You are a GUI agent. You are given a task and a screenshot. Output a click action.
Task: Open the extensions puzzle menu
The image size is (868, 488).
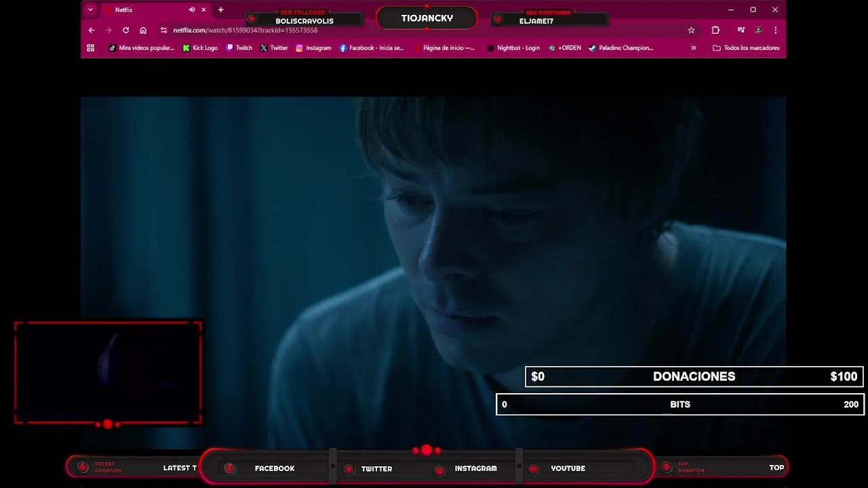(x=715, y=30)
